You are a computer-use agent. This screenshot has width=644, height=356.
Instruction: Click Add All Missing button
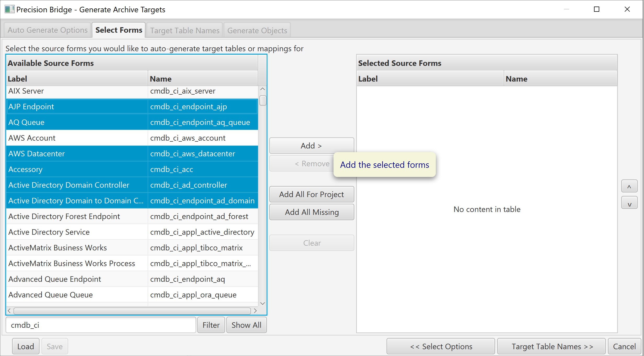click(311, 212)
